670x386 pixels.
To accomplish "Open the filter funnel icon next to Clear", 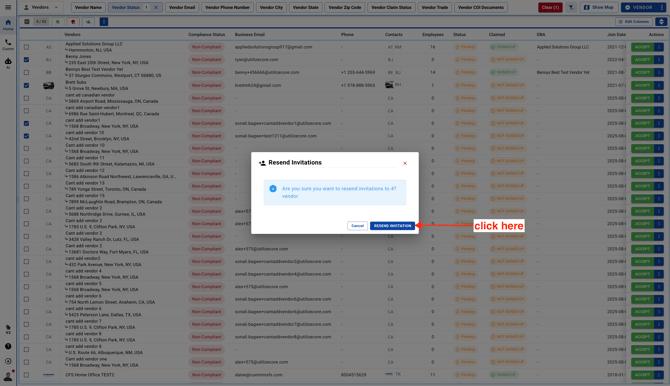I will coord(571,7).
